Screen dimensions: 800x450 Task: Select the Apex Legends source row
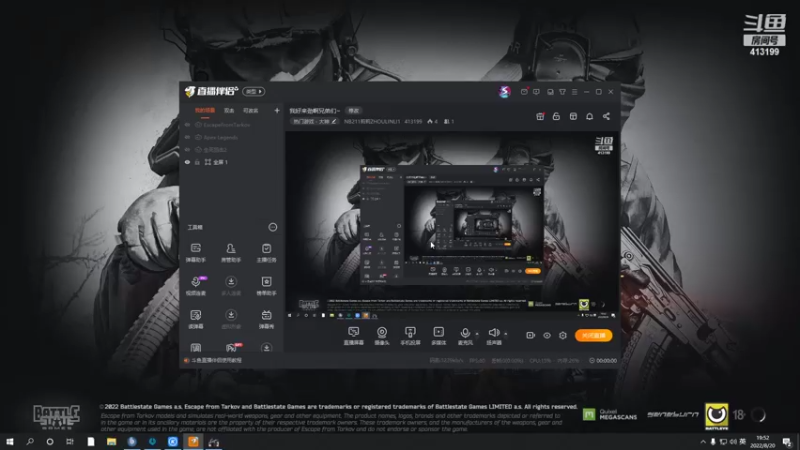pos(232,137)
